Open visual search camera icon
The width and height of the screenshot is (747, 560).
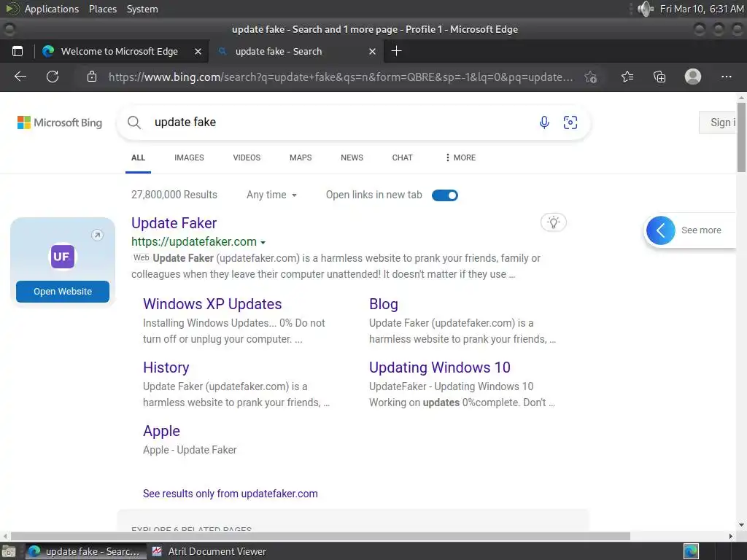click(x=570, y=122)
